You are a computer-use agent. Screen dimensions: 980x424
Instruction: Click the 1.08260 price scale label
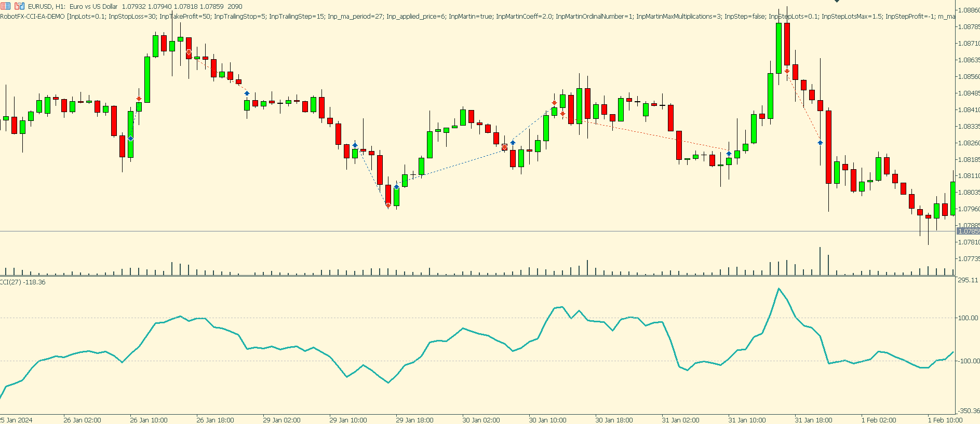pyautogui.click(x=968, y=143)
